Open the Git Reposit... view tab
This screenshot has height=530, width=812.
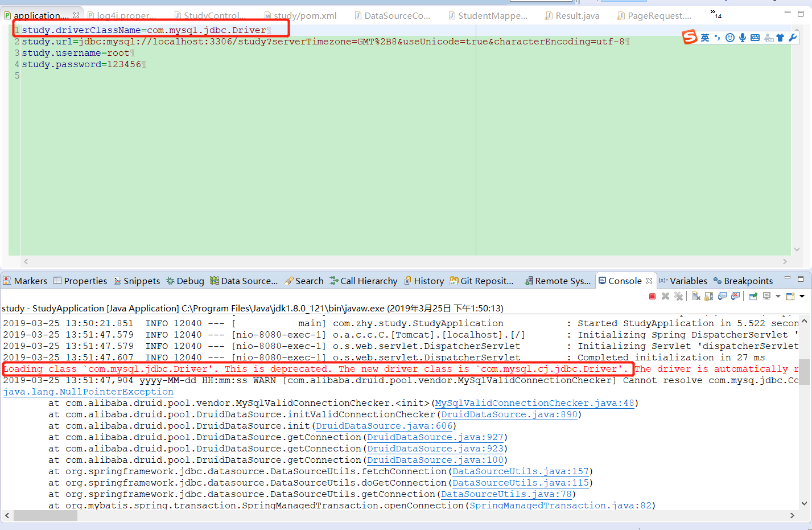tap(481, 281)
